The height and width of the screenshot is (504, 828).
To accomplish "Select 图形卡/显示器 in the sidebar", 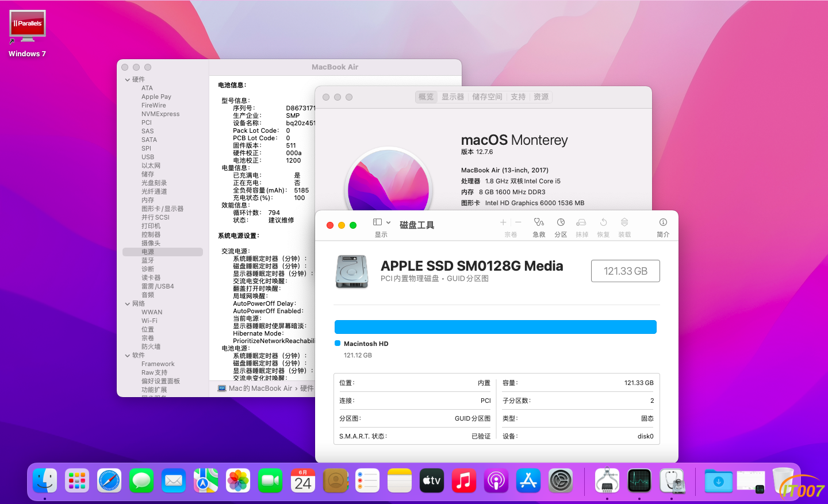I will click(163, 209).
